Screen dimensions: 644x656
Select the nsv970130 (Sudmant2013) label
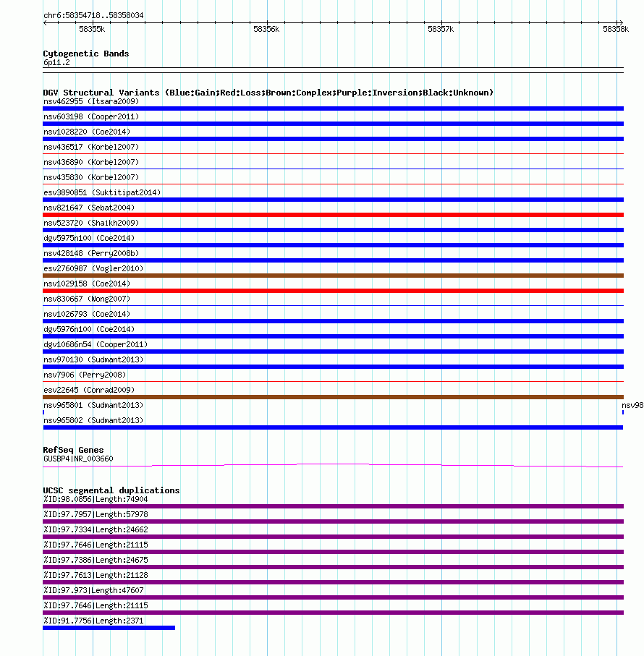pyautogui.click(x=93, y=359)
